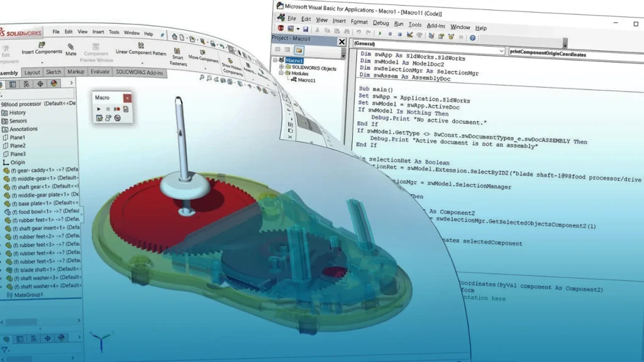644x362 pixels.
Task: Toggle Folders in the Project pane
Action: [x=299, y=50]
